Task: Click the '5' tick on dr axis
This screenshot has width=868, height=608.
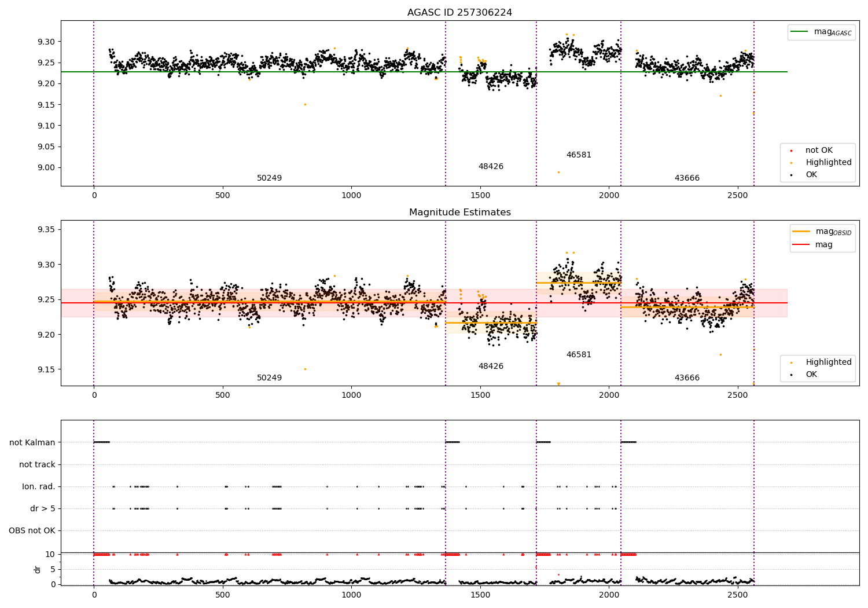Action: coord(53,570)
